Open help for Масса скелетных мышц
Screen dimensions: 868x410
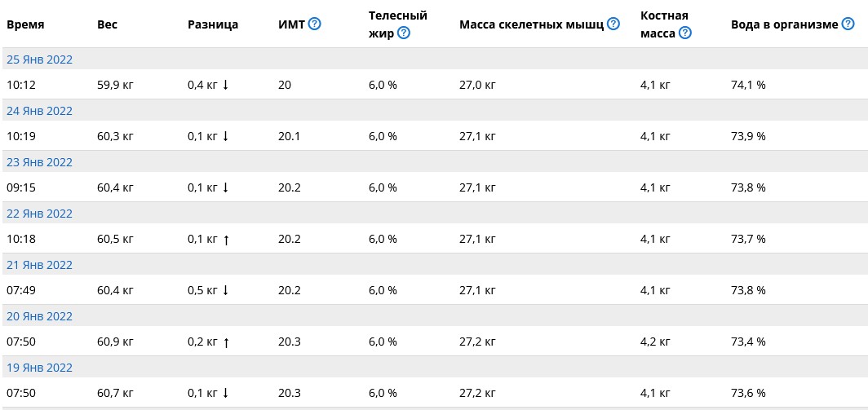pos(613,24)
